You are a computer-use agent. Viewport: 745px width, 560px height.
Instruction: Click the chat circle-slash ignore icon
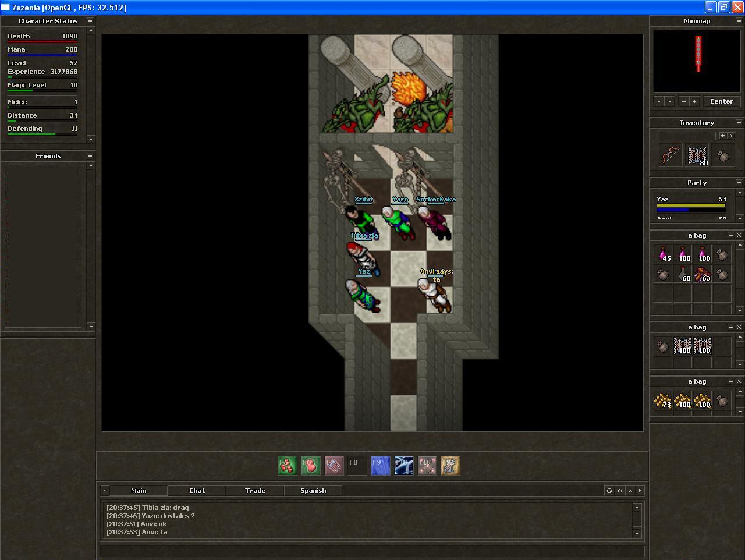tap(609, 491)
